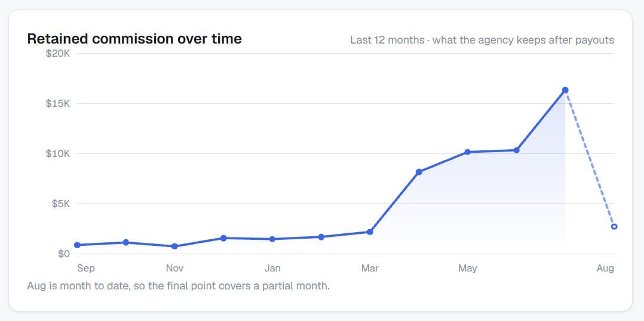Click the Mar x-axis label

(370, 268)
